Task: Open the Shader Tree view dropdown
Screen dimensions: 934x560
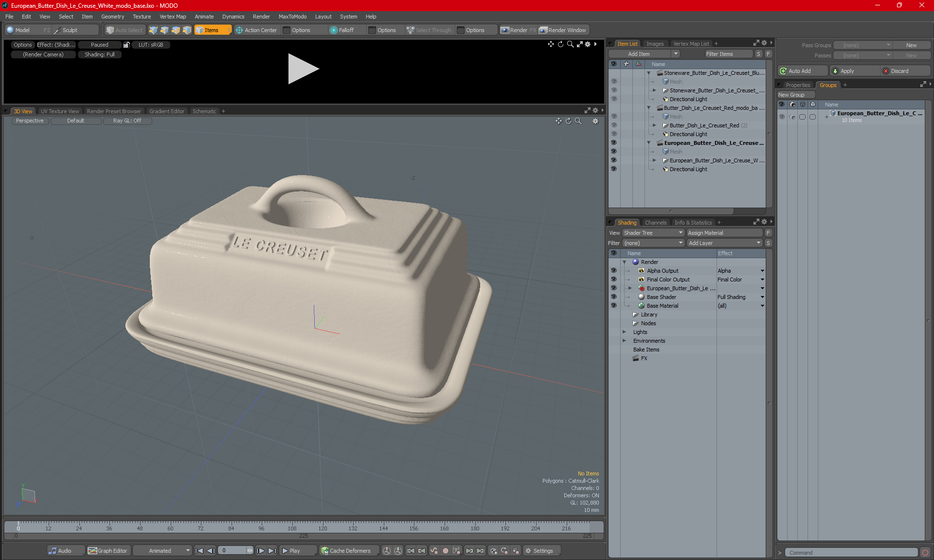Action: pos(653,233)
